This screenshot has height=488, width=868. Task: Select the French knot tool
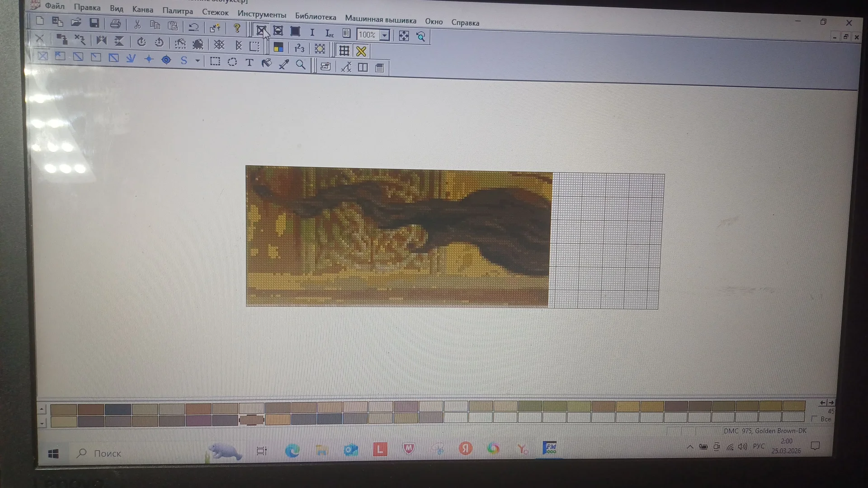[166, 60]
